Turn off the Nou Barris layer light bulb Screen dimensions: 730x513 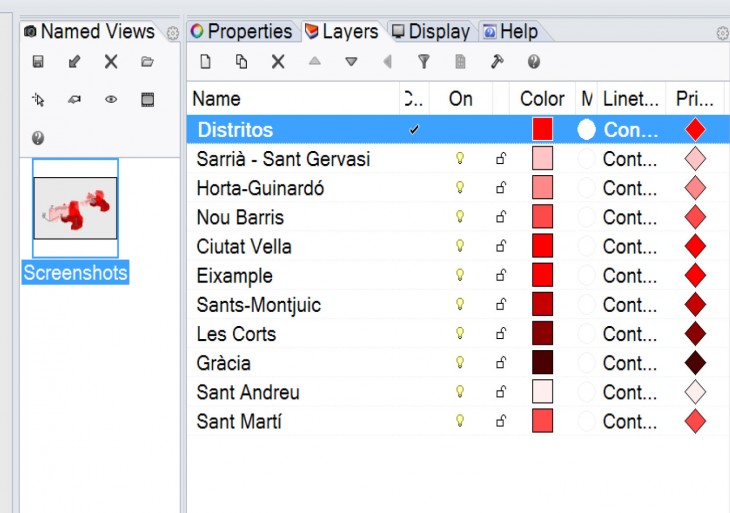460,217
